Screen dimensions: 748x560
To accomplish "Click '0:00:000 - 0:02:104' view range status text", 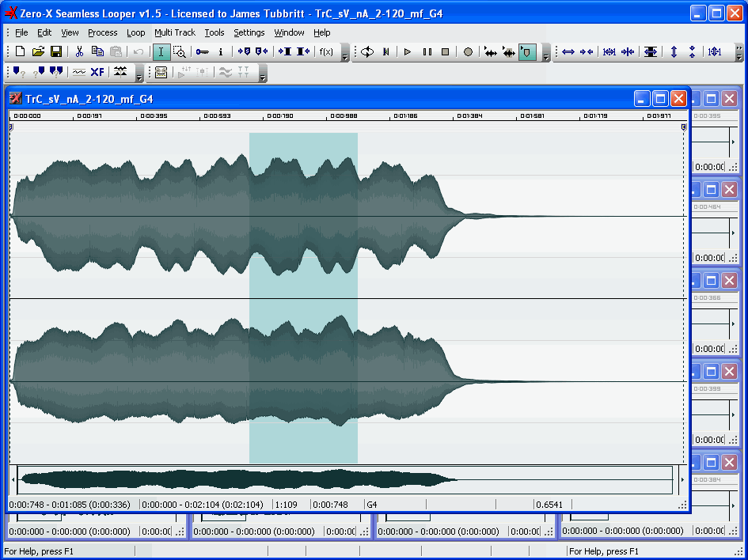I will click(x=203, y=505).
